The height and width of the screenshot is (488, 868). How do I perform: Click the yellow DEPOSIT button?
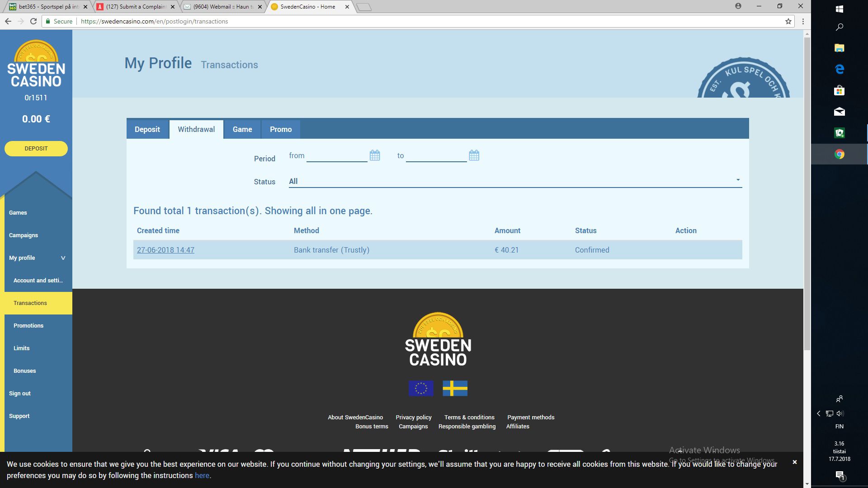36,149
